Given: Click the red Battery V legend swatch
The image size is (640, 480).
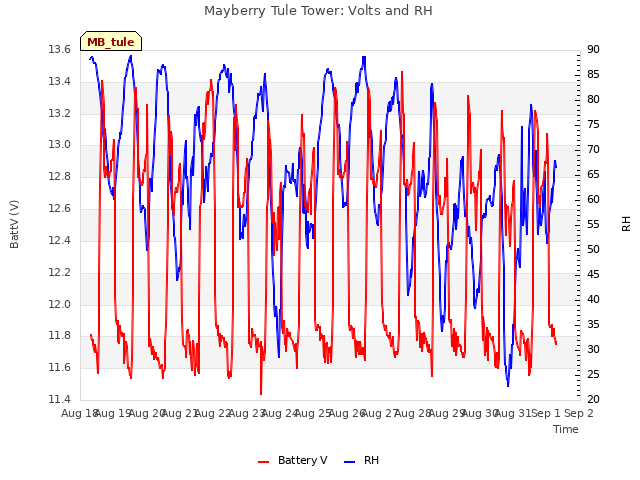Looking at the screenshot, I should 264,462.
